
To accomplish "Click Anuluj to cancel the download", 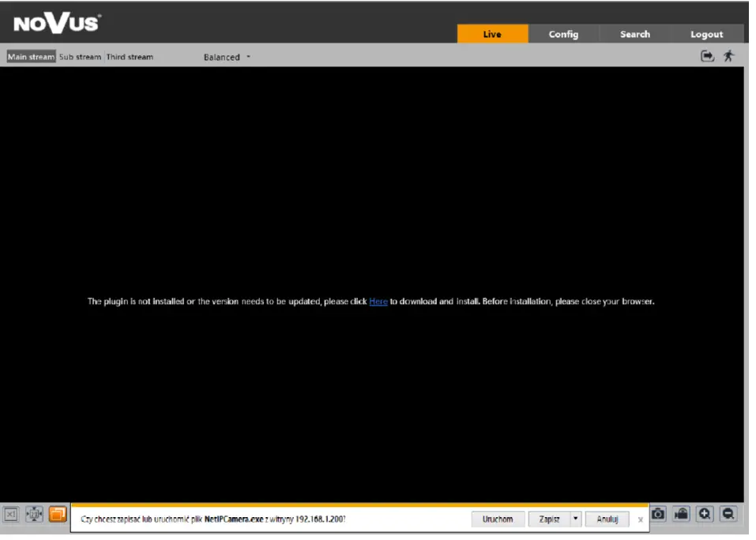I will (x=607, y=519).
